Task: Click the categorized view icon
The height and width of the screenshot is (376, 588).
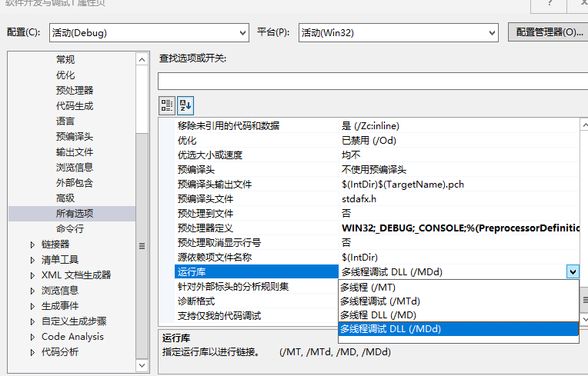Action: 167,105
